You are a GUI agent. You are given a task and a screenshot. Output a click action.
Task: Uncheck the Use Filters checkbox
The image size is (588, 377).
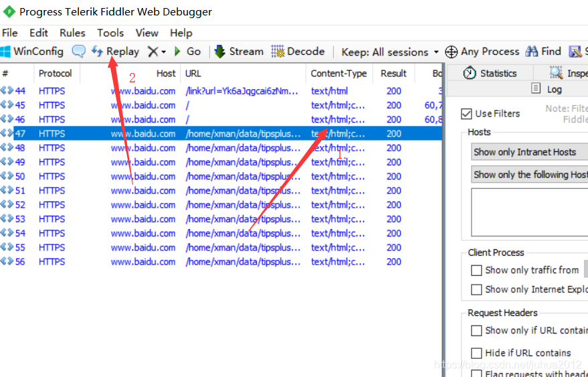466,114
